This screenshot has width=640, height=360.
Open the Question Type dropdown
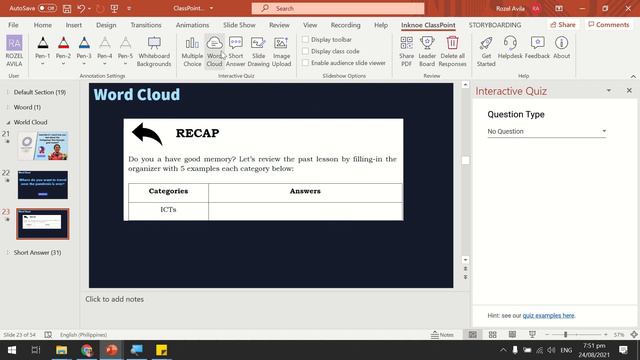[x=547, y=131]
